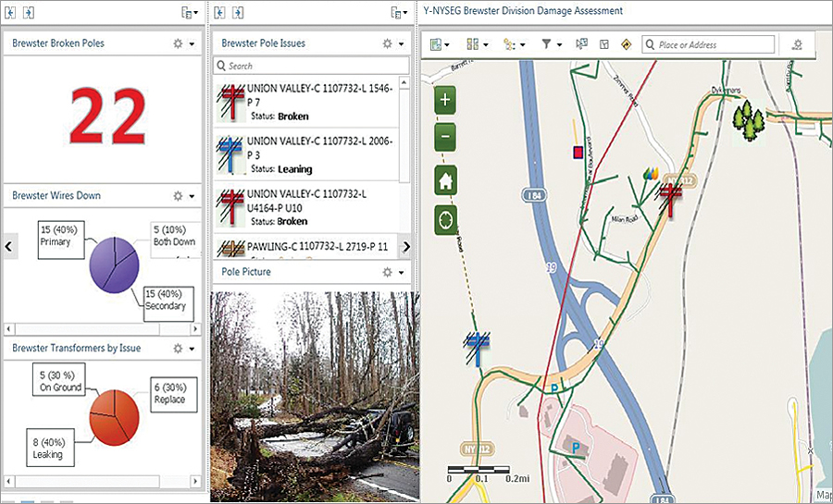Open the layout dropdown above Brewster Pole Issues

(399, 13)
